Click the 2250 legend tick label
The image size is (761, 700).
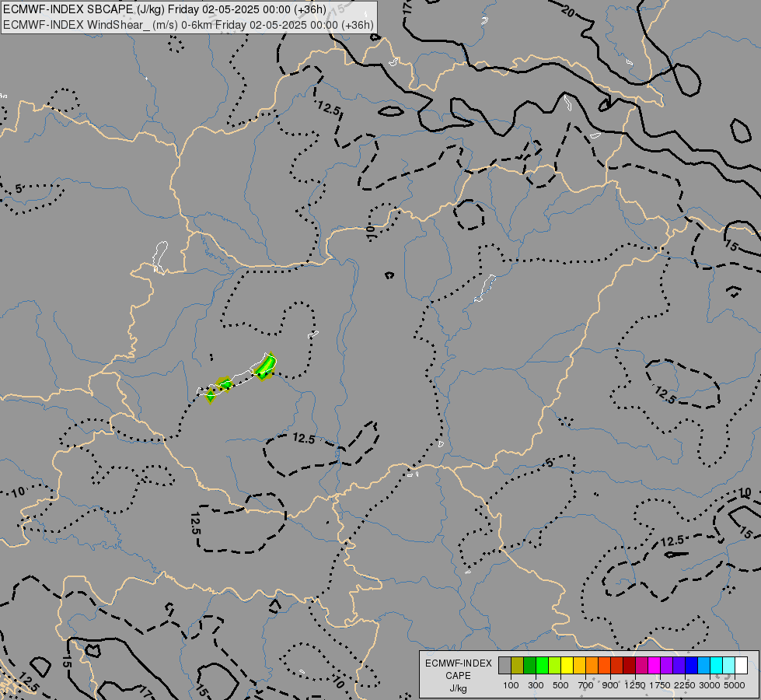pyautogui.click(x=686, y=685)
